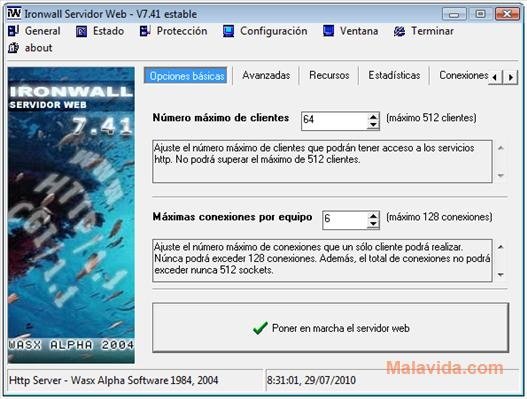Open the Conexiones tab

click(463, 75)
